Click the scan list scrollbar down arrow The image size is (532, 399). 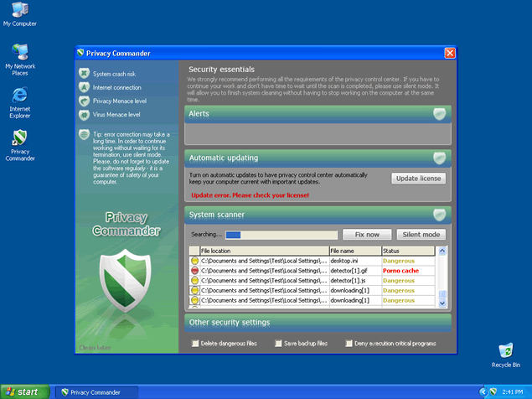coord(443,304)
